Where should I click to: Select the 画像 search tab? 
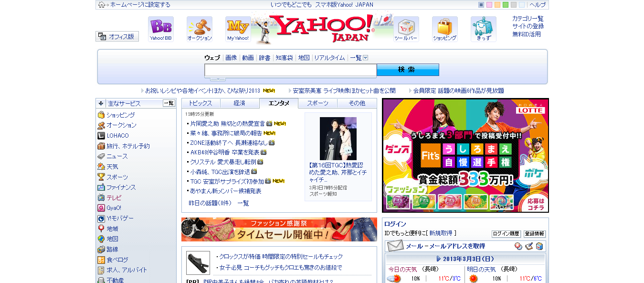(x=231, y=58)
